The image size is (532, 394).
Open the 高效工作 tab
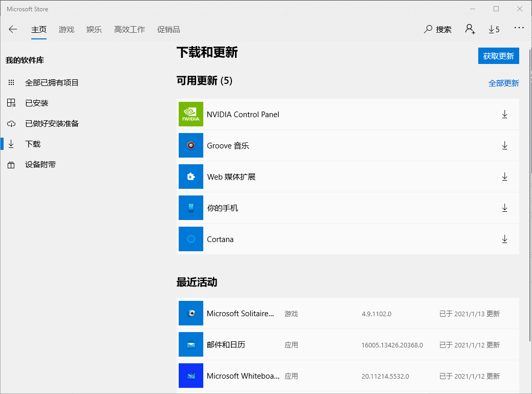pyautogui.click(x=129, y=30)
